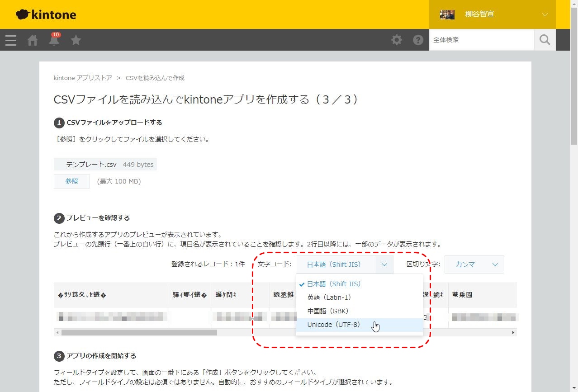The image size is (578, 392).
Task: Open the star bookmarks icon
Action: tap(76, 40)
